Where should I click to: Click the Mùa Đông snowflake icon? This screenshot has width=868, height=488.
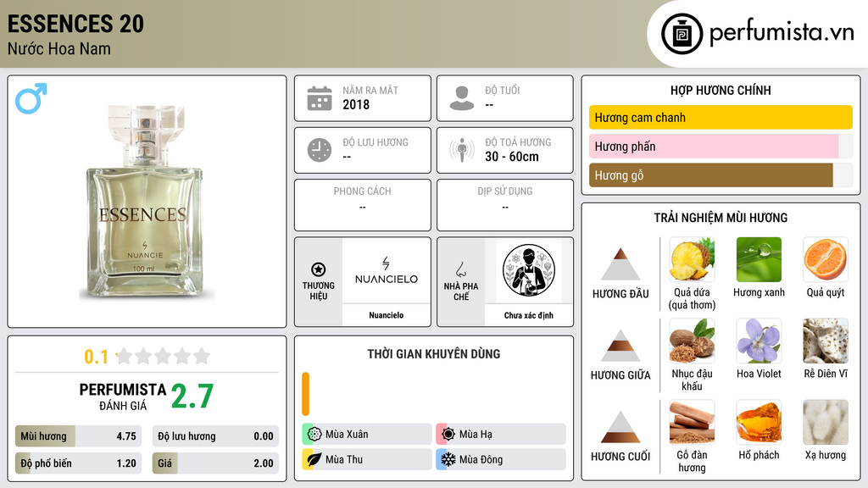pyautogui.click(x=448, y=459)
